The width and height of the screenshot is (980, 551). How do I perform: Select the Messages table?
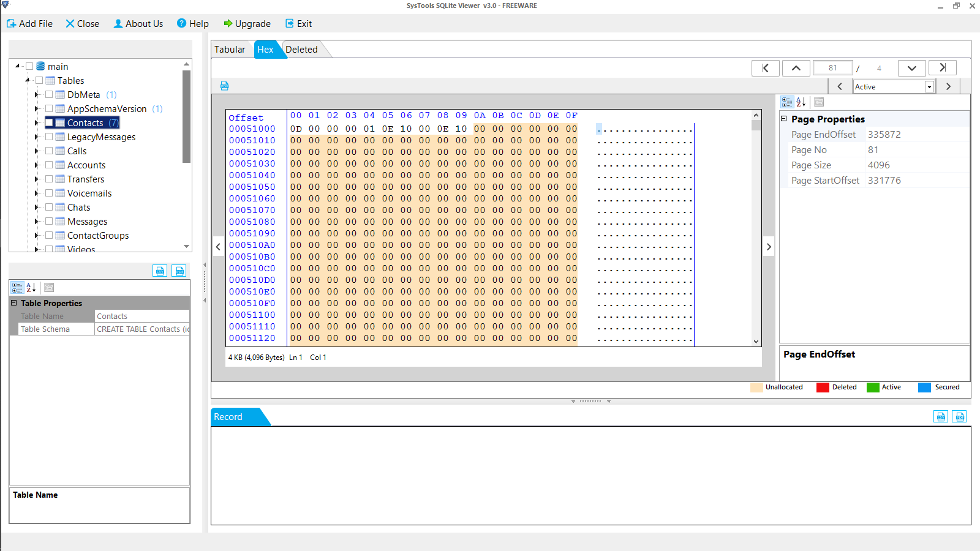click(x=87, y=222)
